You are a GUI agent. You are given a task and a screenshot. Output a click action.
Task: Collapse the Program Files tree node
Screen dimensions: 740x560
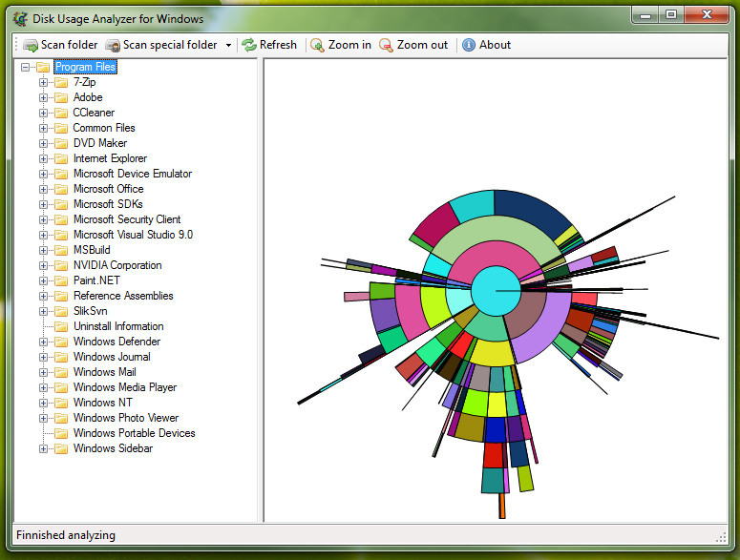pos(26,67)
